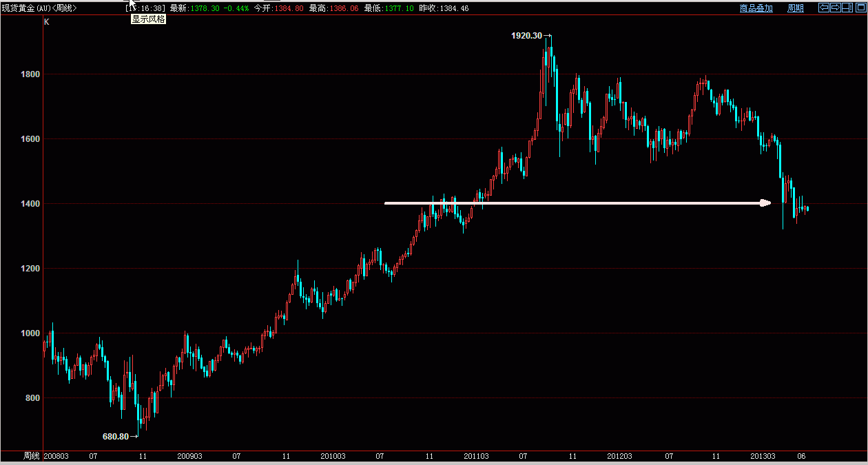Click the 最高:1386.06 high value
The width and height of the screenshot is (868, 465).
pyautogui.click(x=334, y=8)
